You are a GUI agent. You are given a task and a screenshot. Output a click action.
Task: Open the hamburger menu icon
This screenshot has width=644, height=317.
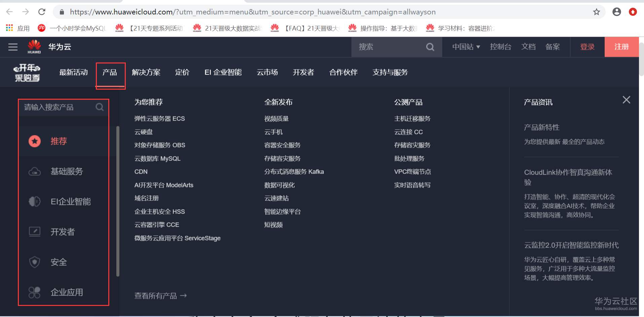[x=13, y=47]
